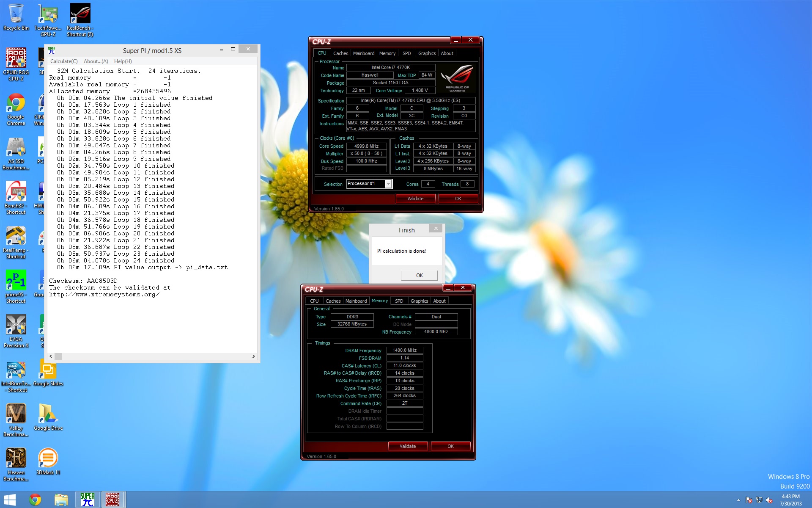Select CPU tab in lower CPU-Z

click(x=314, y=301)
